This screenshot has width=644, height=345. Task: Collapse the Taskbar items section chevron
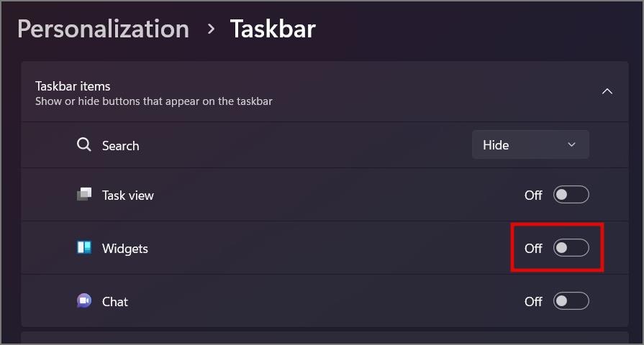(x=607, y=91)
